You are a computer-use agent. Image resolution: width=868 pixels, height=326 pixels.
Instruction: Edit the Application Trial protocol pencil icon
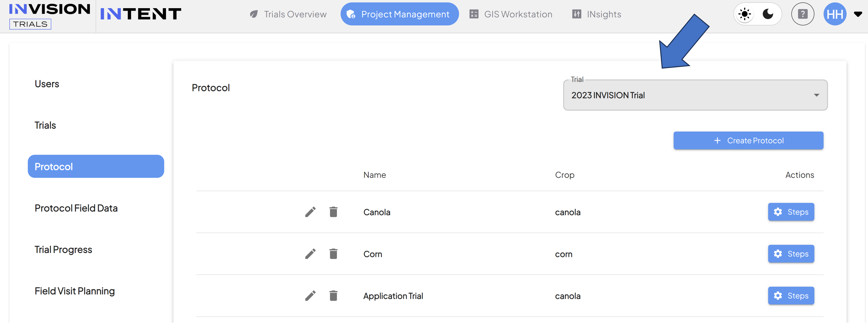coord(310,296)
